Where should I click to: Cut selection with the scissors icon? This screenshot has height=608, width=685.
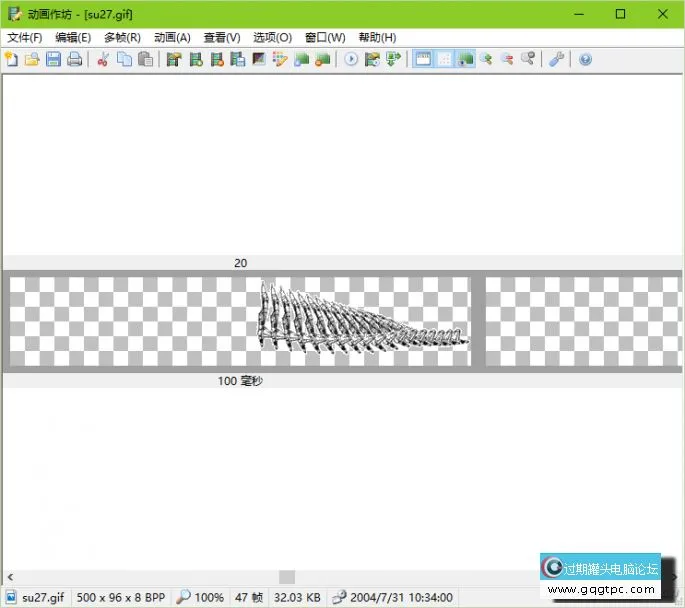(103, 59)
